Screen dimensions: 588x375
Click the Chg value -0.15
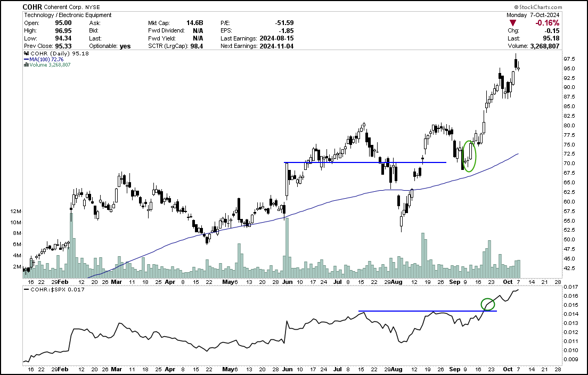coord(552,31)
